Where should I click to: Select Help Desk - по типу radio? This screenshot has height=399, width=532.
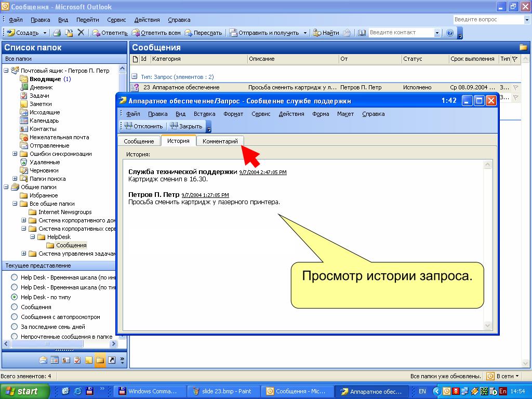(x=14, y=297)
